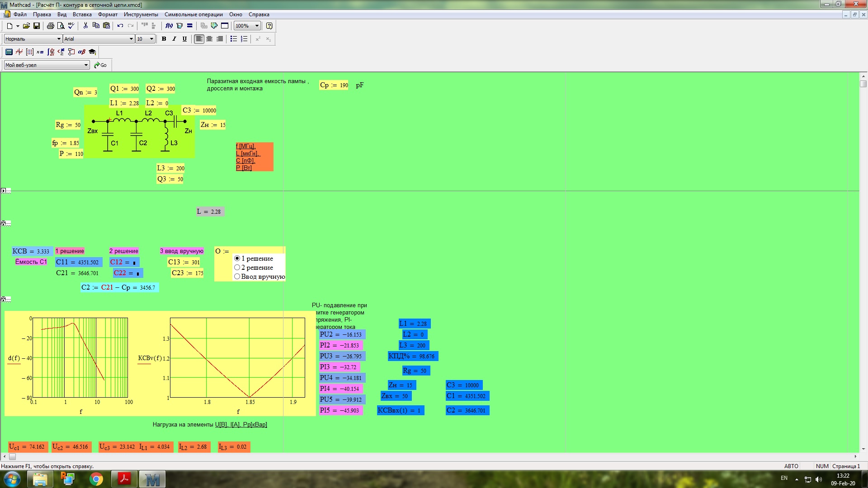
Task: Toggle Italic formatting
Action: pos(174,39)
